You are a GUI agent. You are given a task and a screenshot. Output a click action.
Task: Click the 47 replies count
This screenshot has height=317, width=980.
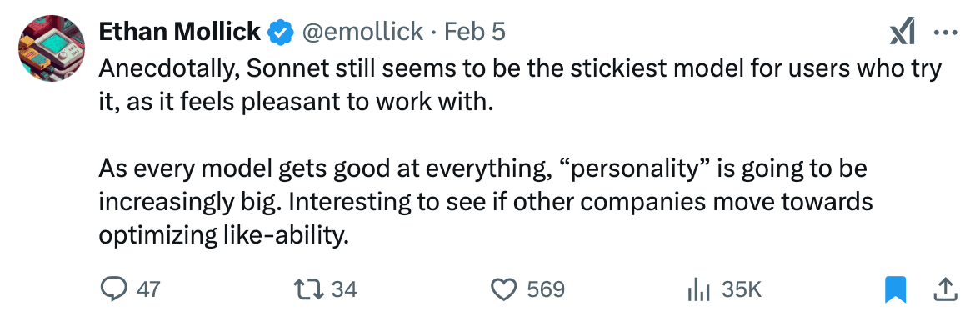[x=148, y=289]
